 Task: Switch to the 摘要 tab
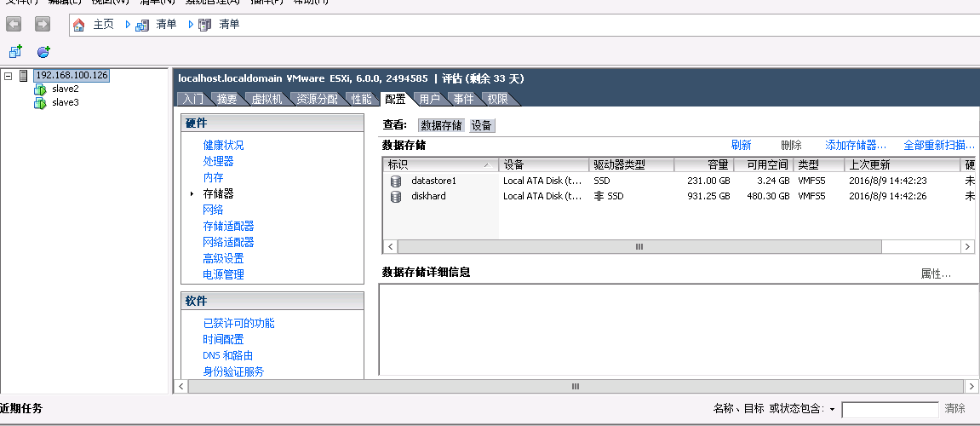click(x=226, y=99)
